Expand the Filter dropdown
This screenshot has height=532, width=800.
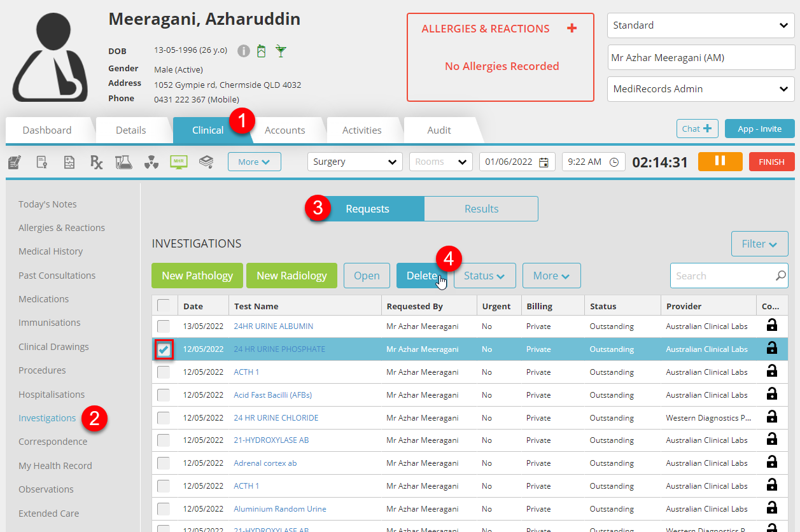[759, 244]
